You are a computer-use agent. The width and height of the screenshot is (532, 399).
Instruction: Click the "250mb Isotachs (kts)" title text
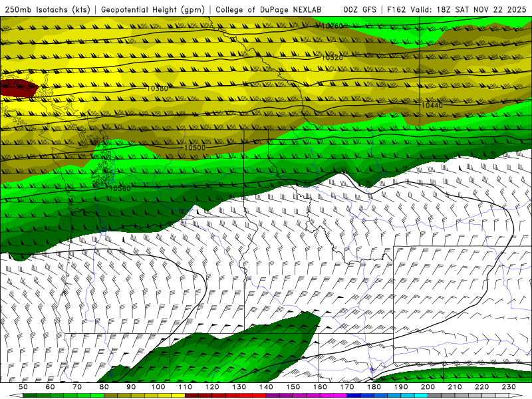[48, 10]
